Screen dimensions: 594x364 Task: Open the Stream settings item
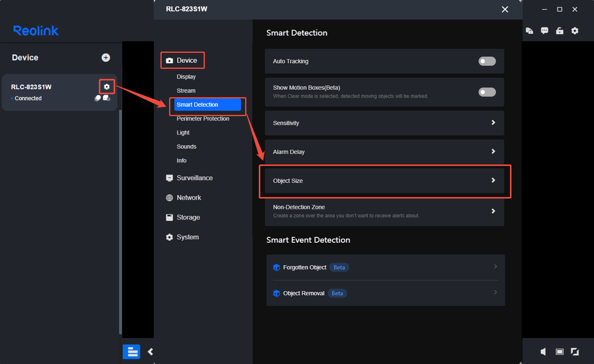186,91
